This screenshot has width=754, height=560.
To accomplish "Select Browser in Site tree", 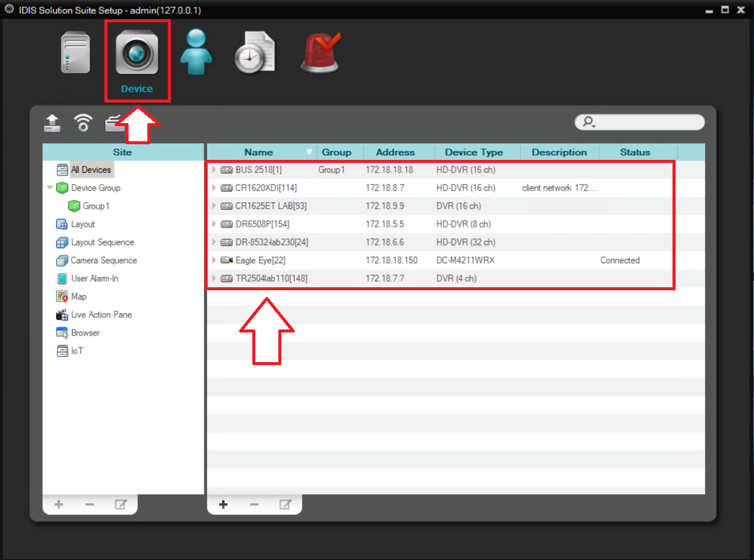I will click(x=85, y=332).
